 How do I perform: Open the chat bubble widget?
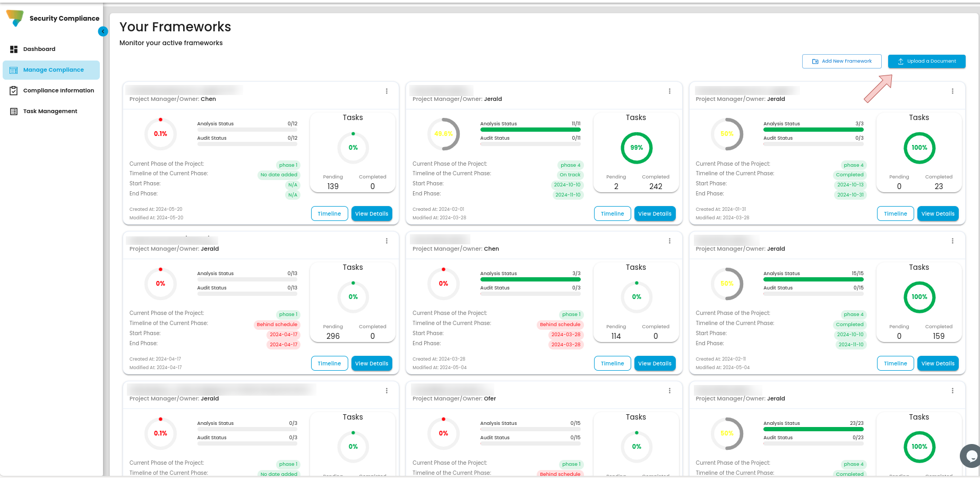971,456
